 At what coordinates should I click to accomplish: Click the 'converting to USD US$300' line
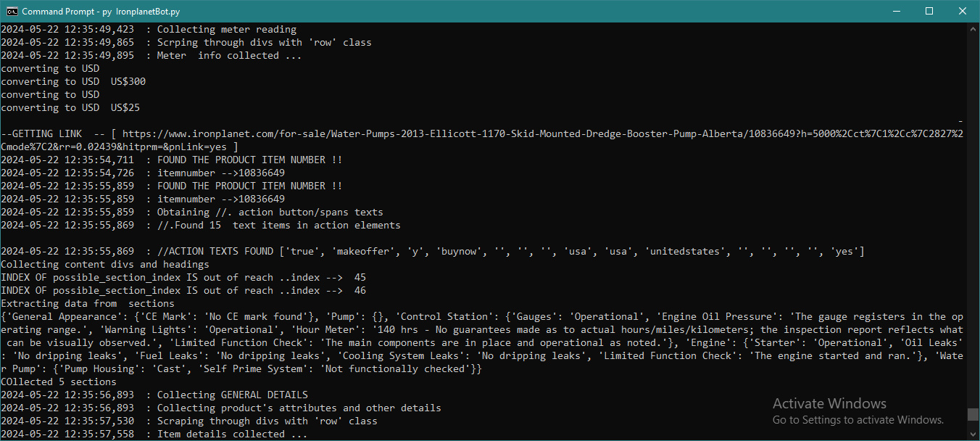pyautogui.click(x=72, y=81)
